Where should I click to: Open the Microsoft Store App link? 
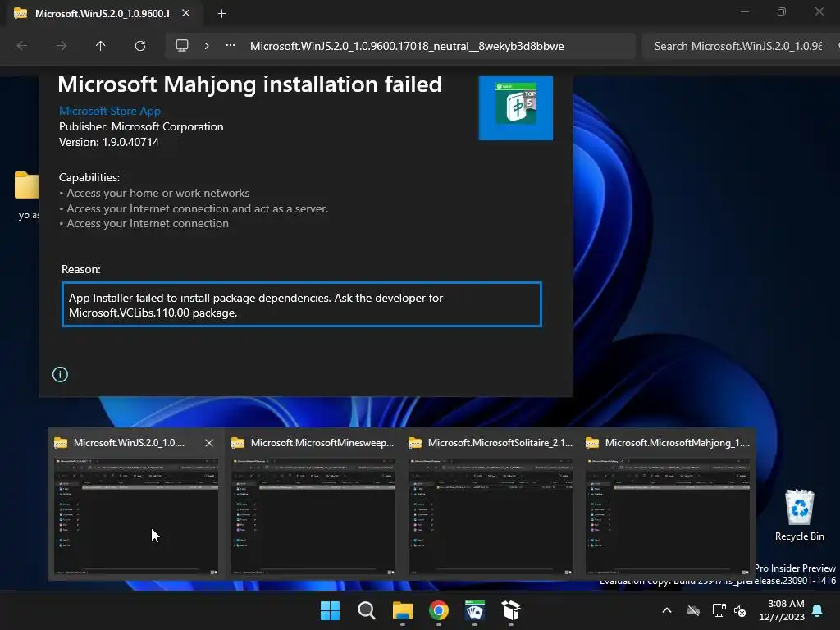pos(110,111)
